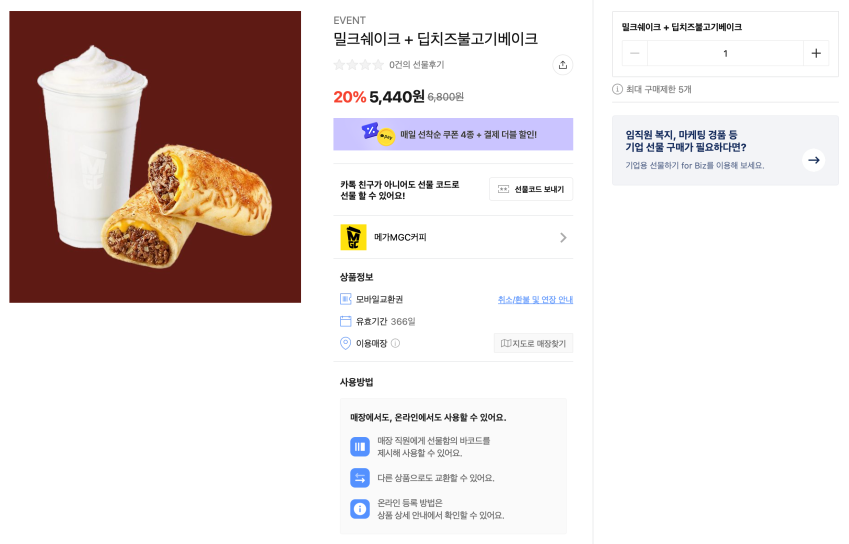Expand the 메가MGC커피 brand page chevron
The width and height of the screenshot is (849, 544).
pos(563,237)
